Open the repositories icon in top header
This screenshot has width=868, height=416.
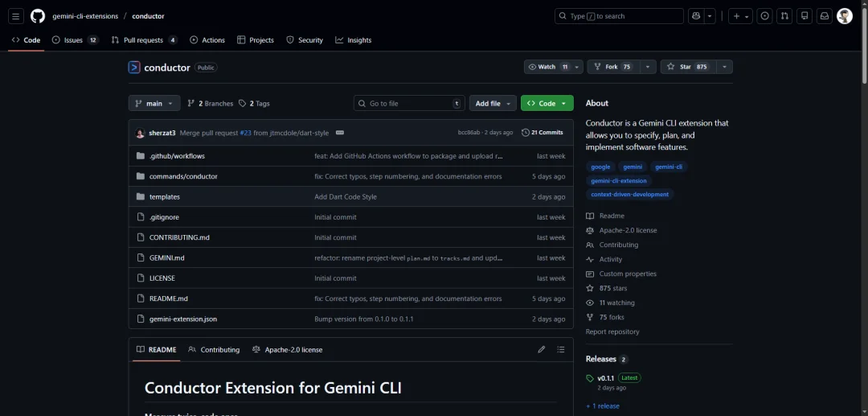(805, 16)
